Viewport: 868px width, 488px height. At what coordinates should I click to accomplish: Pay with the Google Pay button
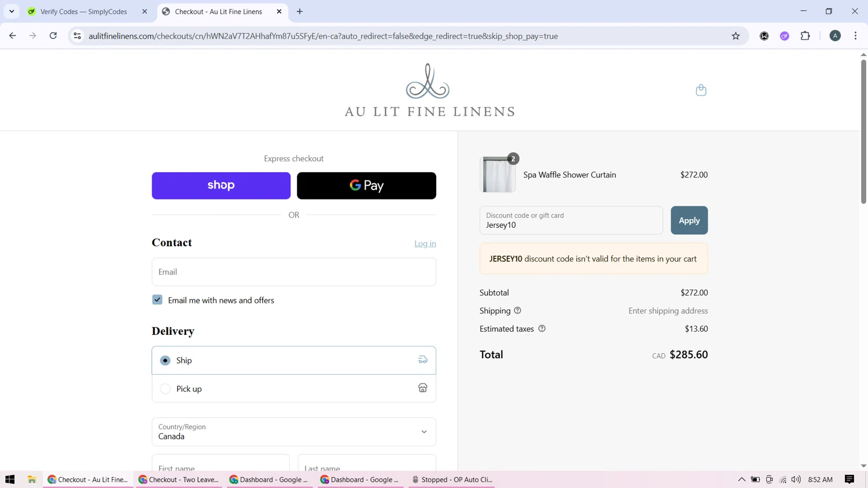pos(366,186)
